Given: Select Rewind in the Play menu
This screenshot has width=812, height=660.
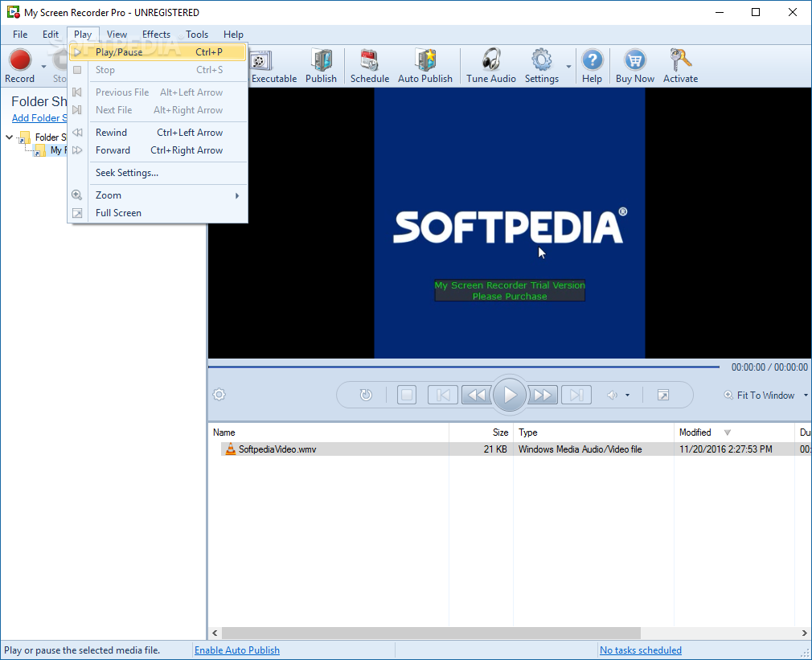Looking at the screenshot, I should click(158, 133).
